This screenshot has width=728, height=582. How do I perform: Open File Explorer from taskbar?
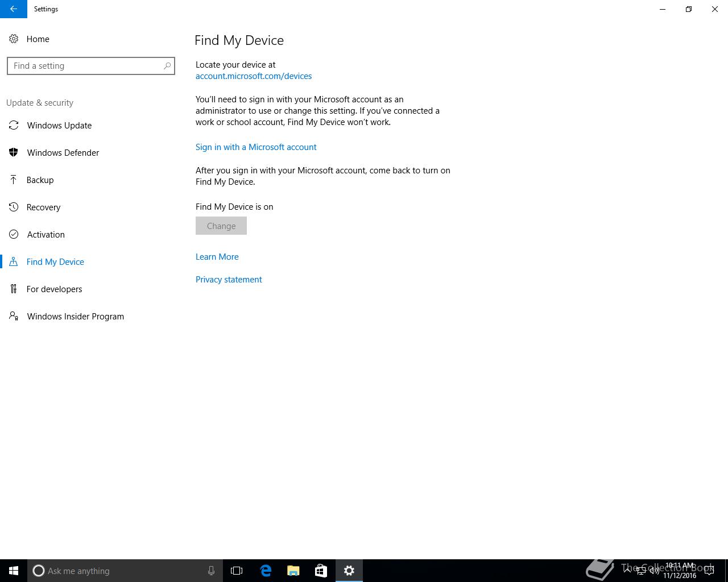click(293, 571)
